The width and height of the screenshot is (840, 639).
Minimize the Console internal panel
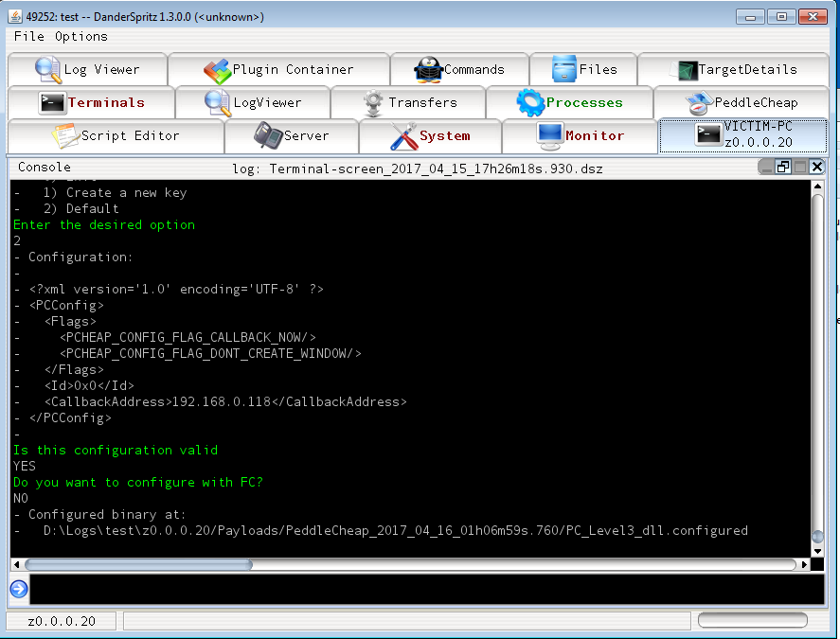[x=767, y=168]
